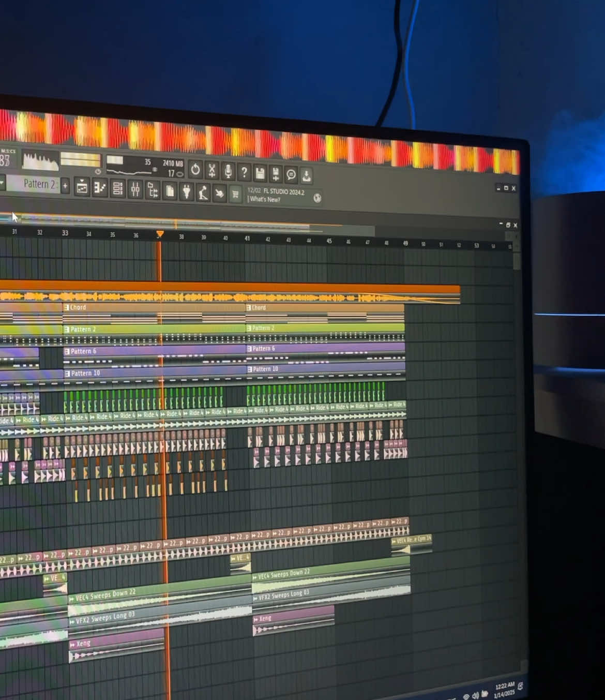Click the oscilloscope waveform display in the toolbar
This screenshot has height=700, width=605.
pos(40,161)
